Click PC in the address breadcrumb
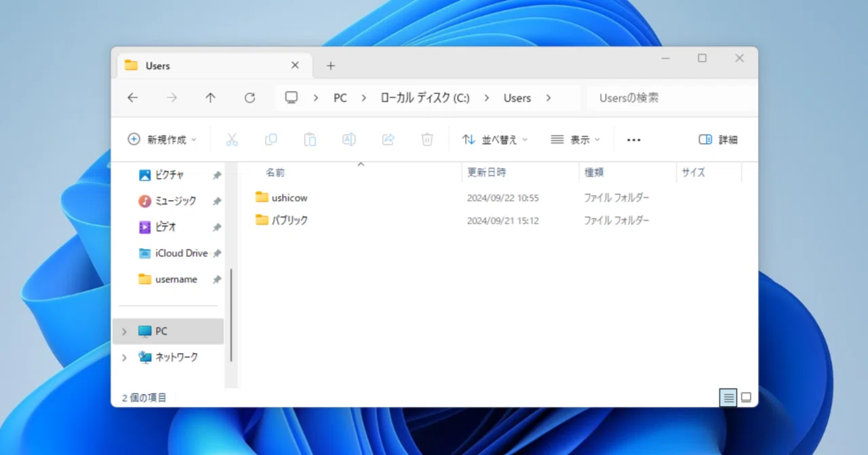This screenshot has width=868, height=455. (340, 98)
